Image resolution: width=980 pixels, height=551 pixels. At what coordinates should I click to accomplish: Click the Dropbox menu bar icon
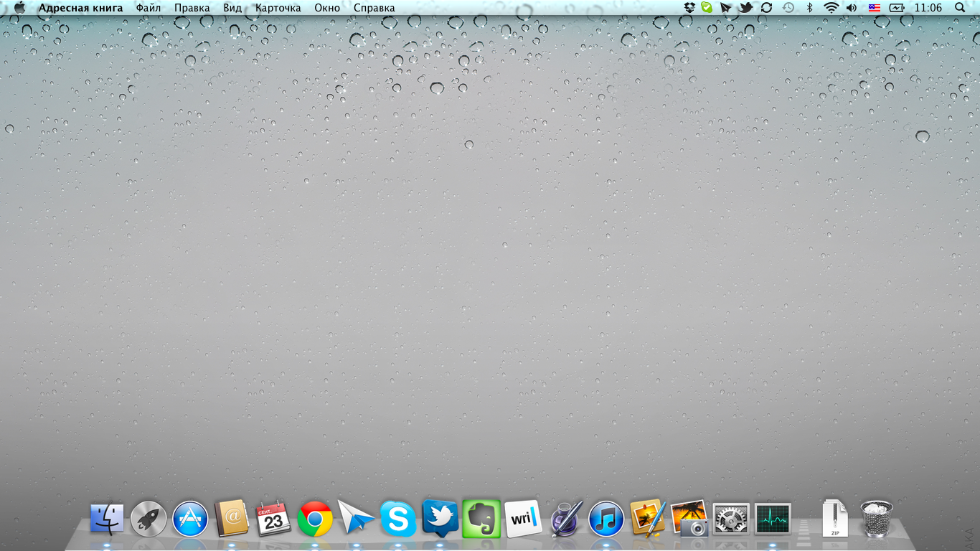click(689, 8)
